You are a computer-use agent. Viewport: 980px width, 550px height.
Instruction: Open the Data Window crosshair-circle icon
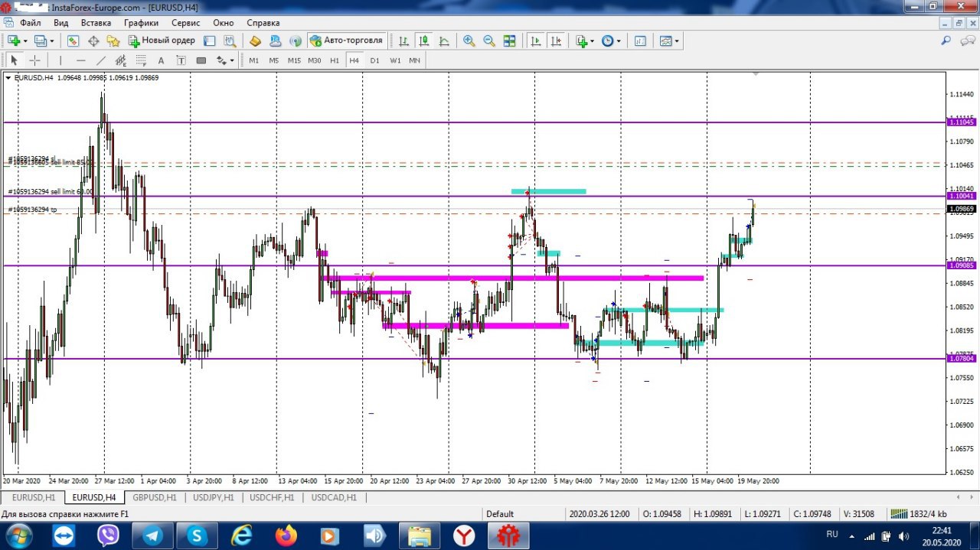[93, 41]
